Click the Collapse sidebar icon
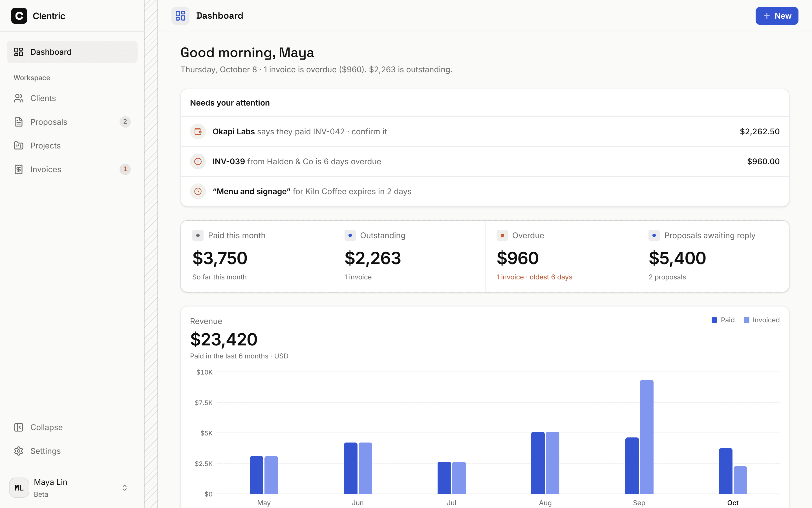The image size is (812, 508). click(x=18, y=427)
